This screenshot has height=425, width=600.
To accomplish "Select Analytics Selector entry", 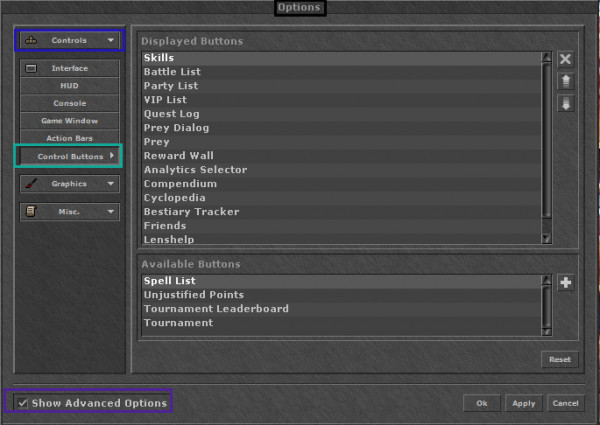I will point(341,170).
